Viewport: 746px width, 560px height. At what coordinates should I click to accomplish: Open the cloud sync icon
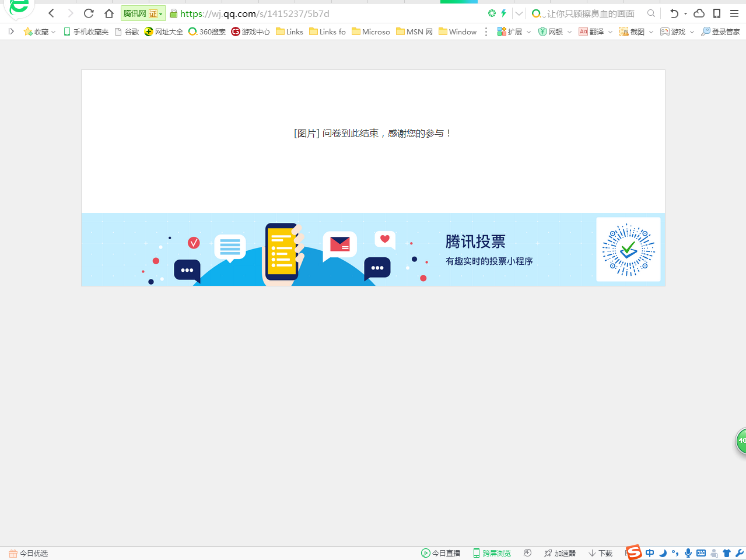point(699,13)
